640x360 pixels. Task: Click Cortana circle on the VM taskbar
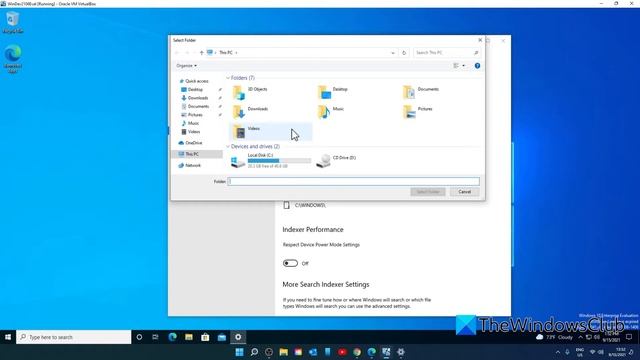(x=139, y=337)
